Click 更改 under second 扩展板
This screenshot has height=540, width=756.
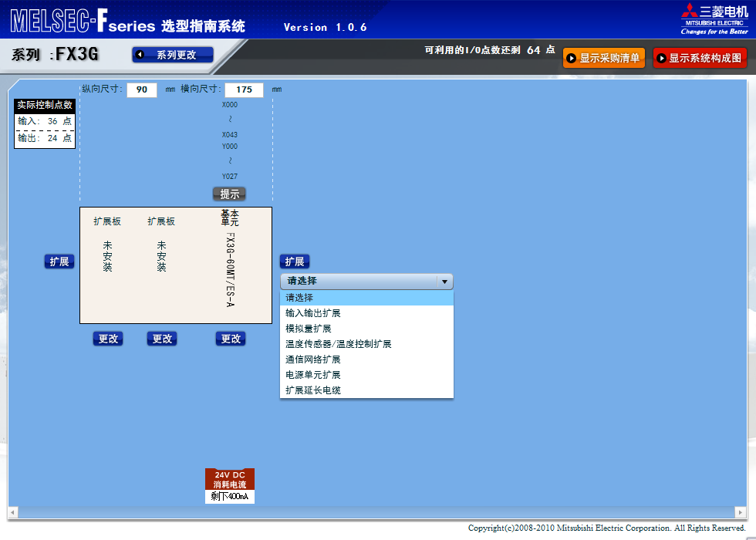(x=162, y=339)
